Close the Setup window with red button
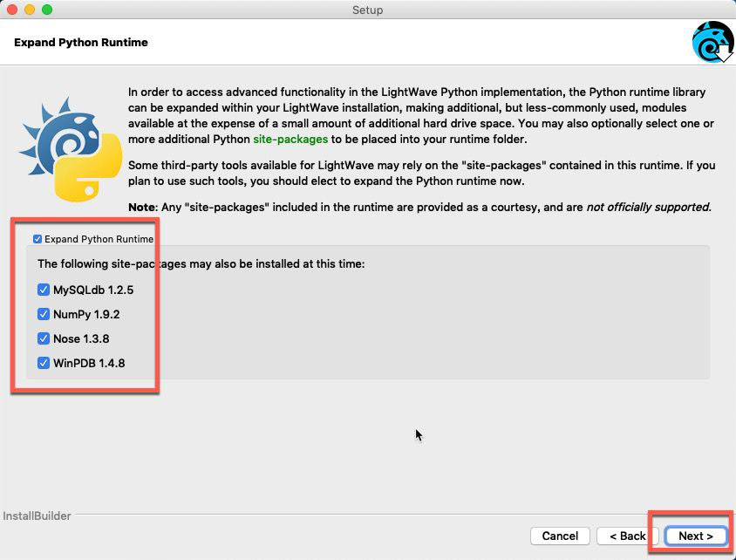The width and height of the screenshot is (736, 560). click(12, 10)
